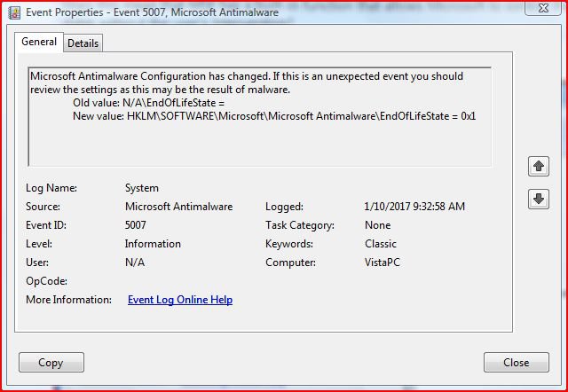The image size is (568, 392).
Task: Close the Event Properties dialog
Action: click(x=517, y=363)
